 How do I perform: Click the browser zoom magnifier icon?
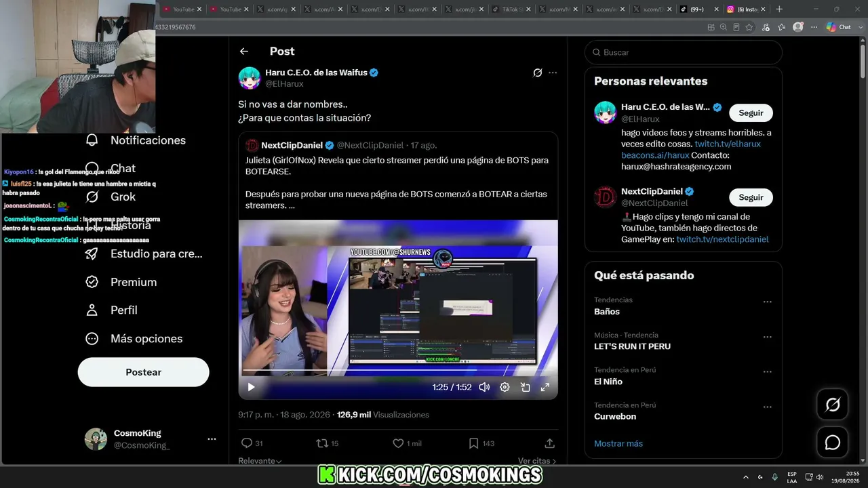point(724,27)
